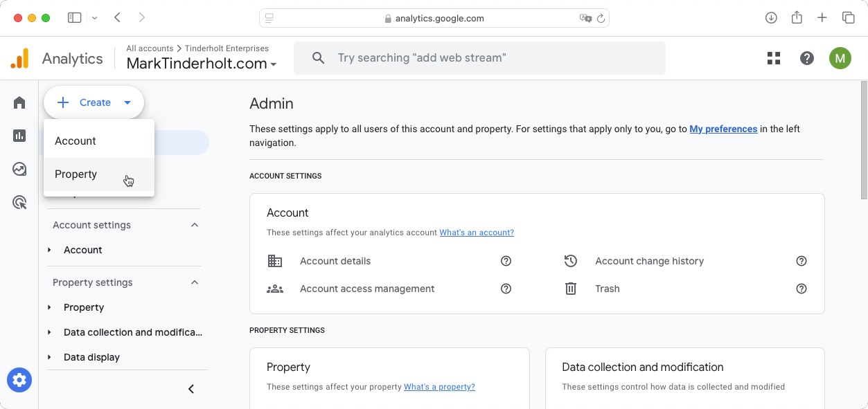Image resolution: width=868 pixels, height=409 pixels.
Task: Follow the My preferences link
Action: click(723, 129)
